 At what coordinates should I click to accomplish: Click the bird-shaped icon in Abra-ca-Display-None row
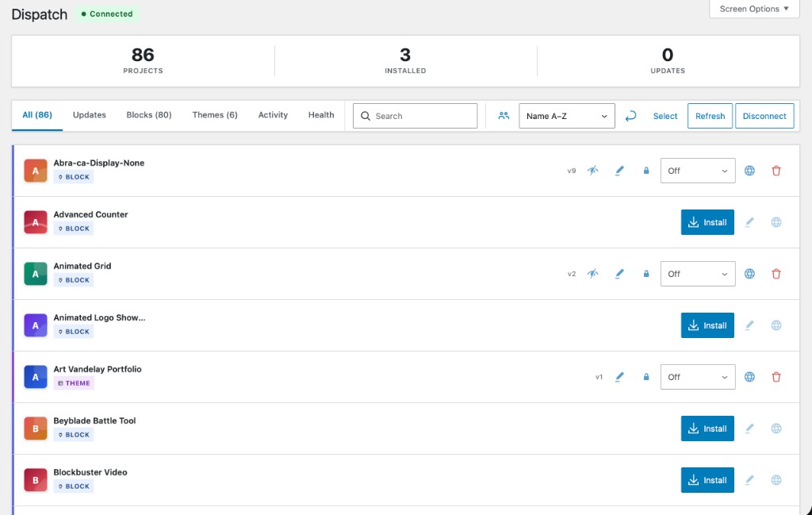[x=593, y=171]
